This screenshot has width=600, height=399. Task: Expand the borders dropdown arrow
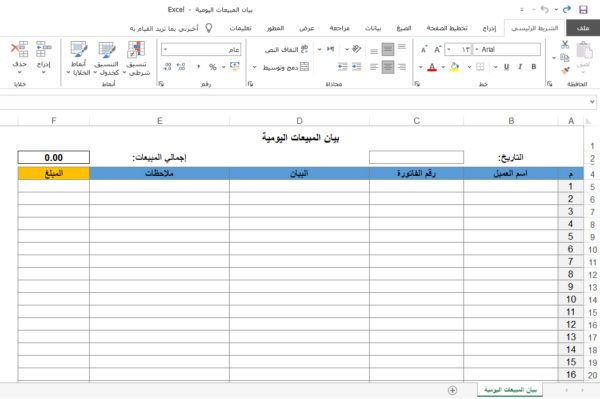[x=469, y=67]
